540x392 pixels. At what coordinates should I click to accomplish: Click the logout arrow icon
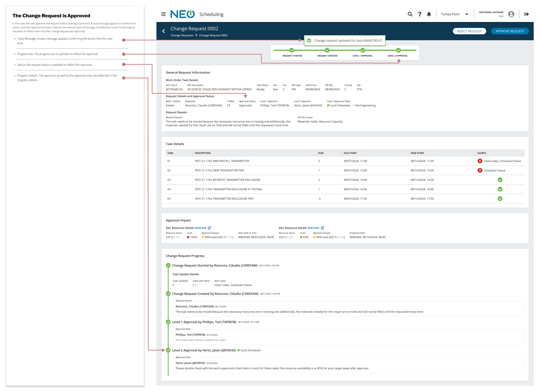[526, 14]
